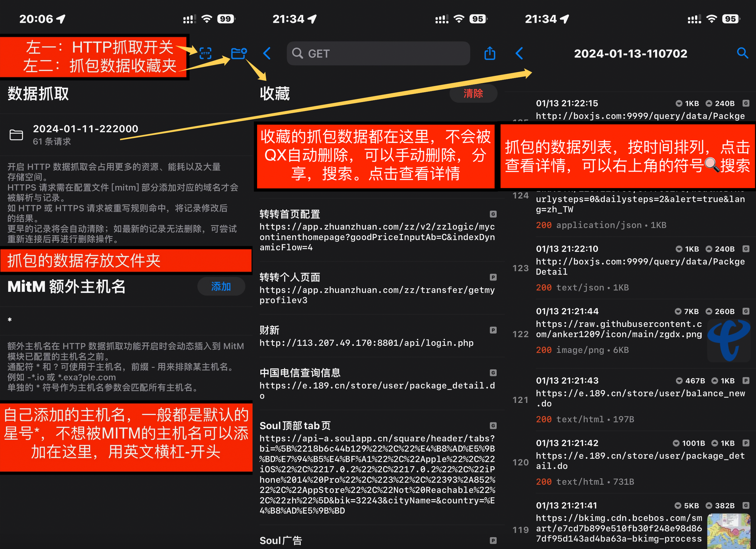
Task: Open search in the 2024-01-13-110702 list
Action: 742,53
